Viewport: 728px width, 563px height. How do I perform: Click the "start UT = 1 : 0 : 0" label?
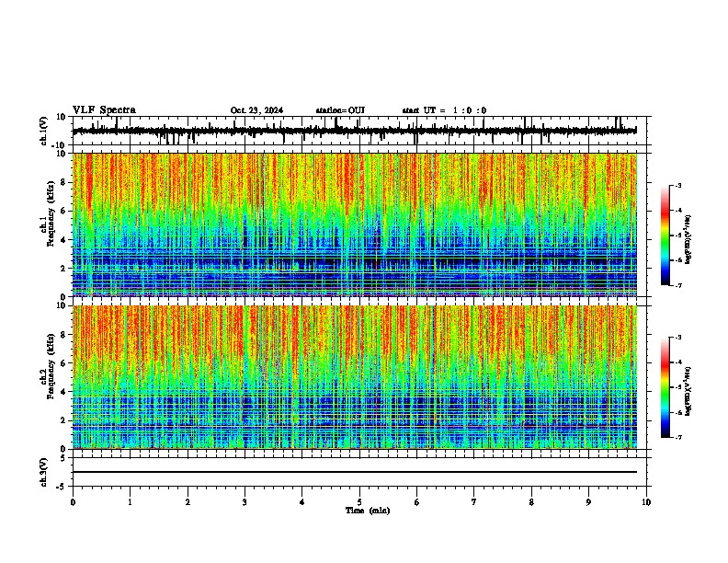pyautogui.click(x=444, y=110)
